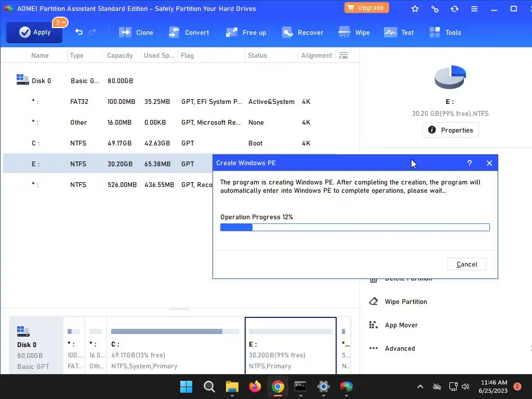Image resolution: width=532 pixels, height=399 pixels.
Task: Sort by the Capacity column header
Action: 120,55
